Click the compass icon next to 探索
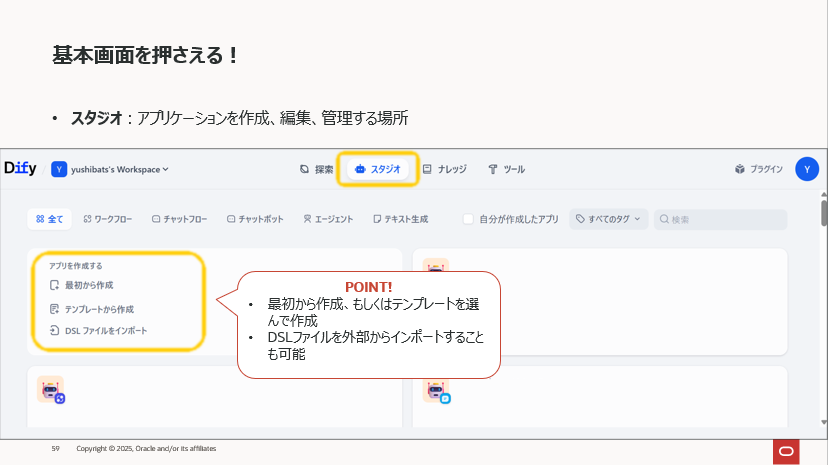The height and width of the screenshot is (465, 828). tap(304, 169)
